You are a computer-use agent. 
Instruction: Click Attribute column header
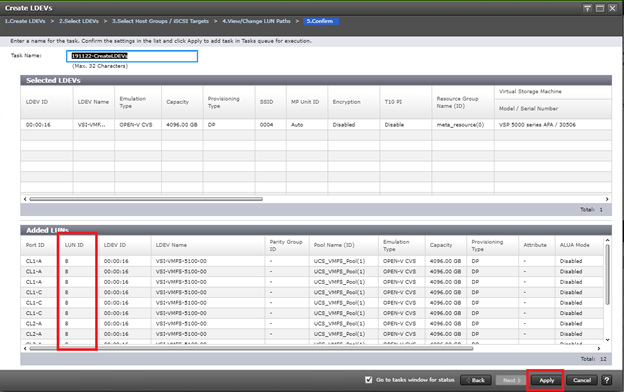(x=537, y=245)
